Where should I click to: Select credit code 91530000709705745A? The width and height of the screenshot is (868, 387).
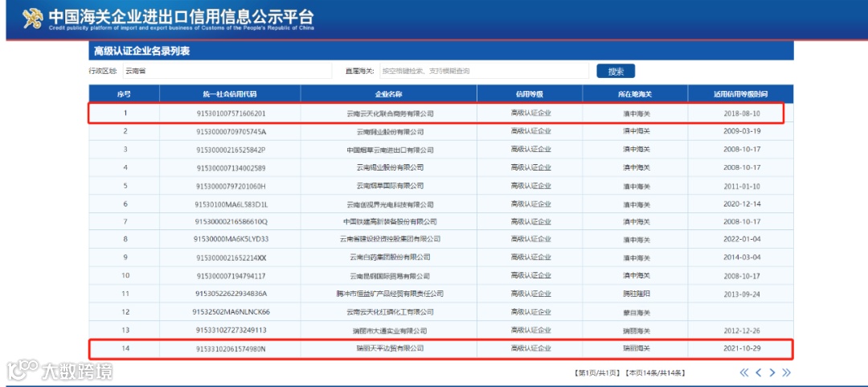[231, 132]
